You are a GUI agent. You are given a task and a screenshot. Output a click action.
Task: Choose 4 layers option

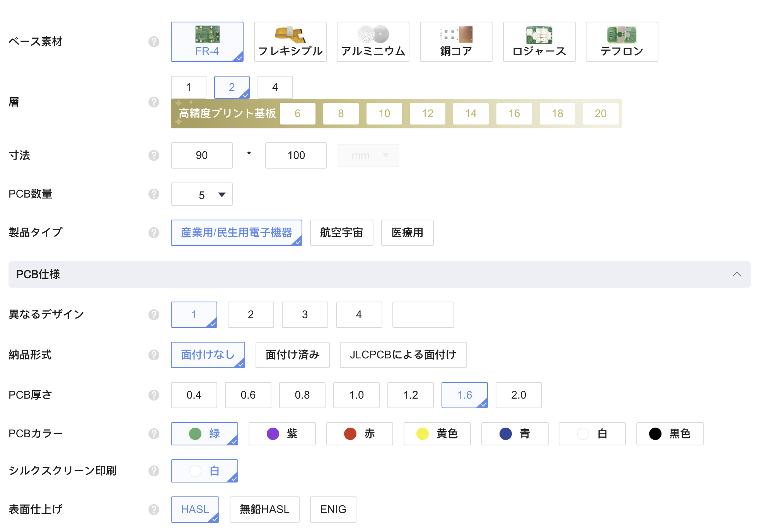pyautogui.click(x=275, y=87)
